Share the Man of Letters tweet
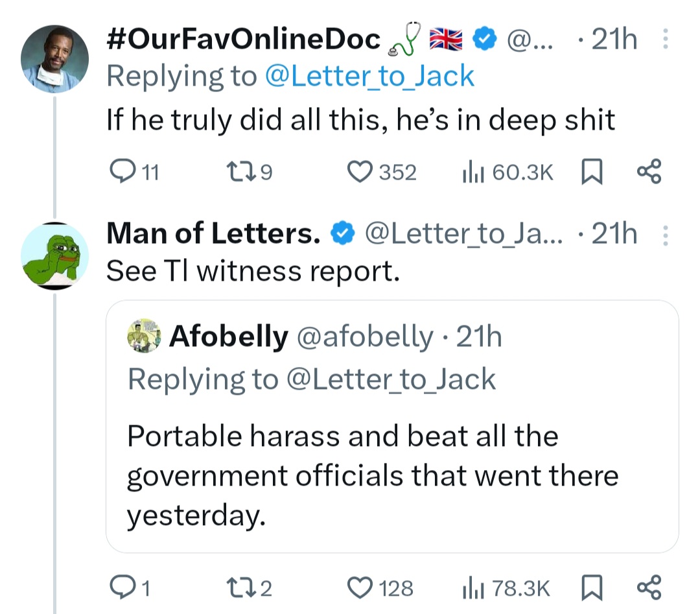Image resolution: width=700 pixels, height=614 pixels. click(649, 588)
